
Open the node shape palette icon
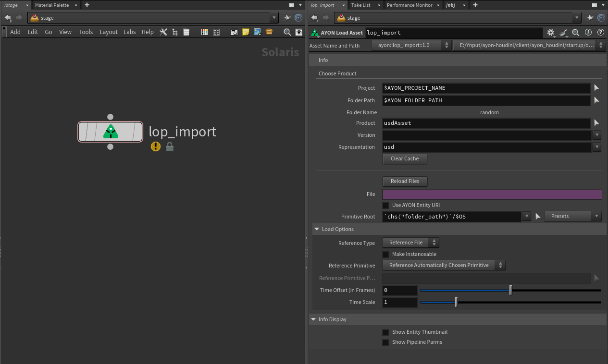(x=216, y=32)
